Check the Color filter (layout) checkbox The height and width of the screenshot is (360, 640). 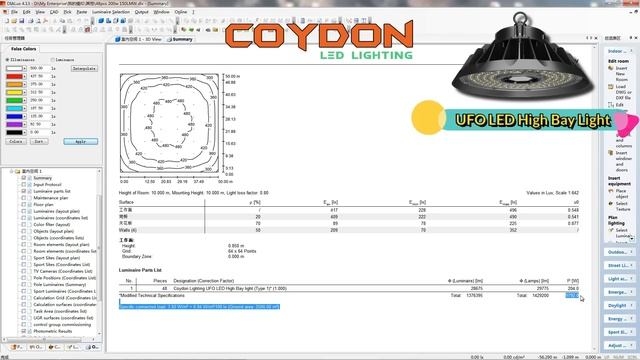click(24, 224)
